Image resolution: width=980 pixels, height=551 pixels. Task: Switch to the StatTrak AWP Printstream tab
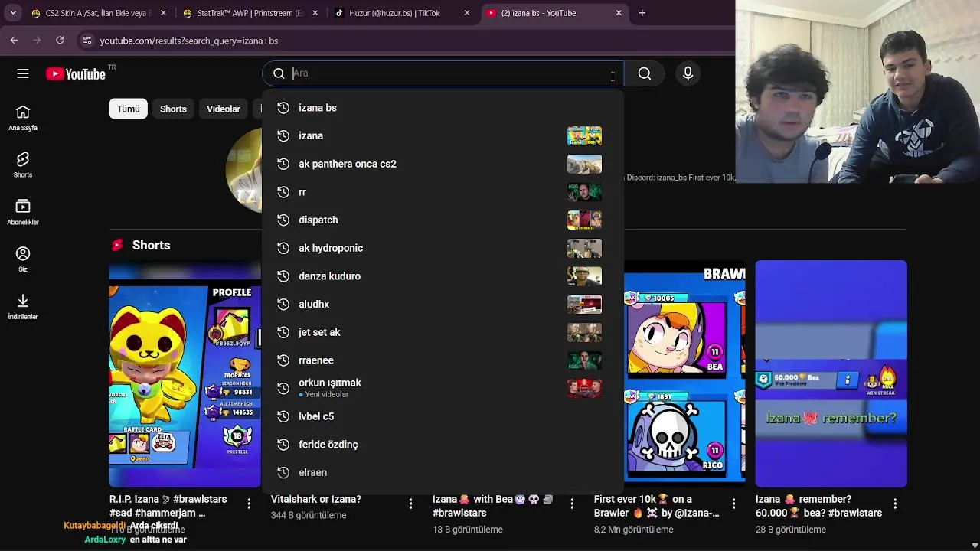click(x=250, y=13)
